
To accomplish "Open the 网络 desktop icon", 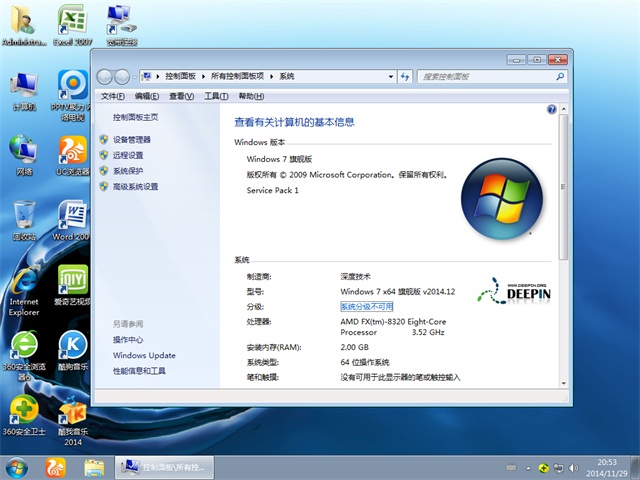I will (24, 155).
